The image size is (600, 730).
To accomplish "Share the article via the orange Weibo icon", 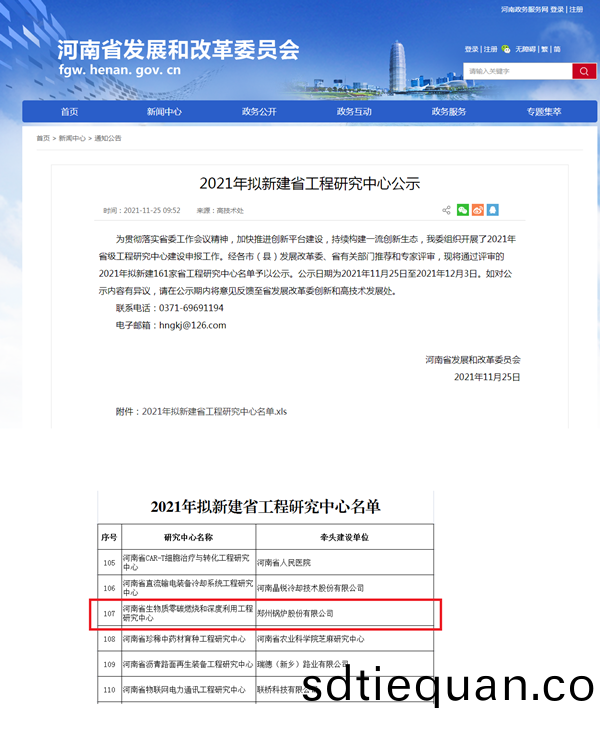I will click(478, 210).
